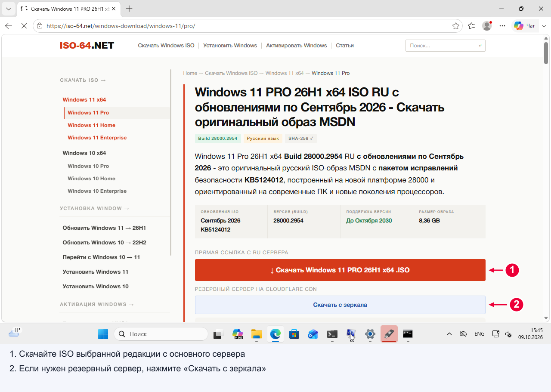Image resolution: width=551 pixels, height=392 pixels.
Task: Go back using the browser back arrow
Action: click(9, 26)
